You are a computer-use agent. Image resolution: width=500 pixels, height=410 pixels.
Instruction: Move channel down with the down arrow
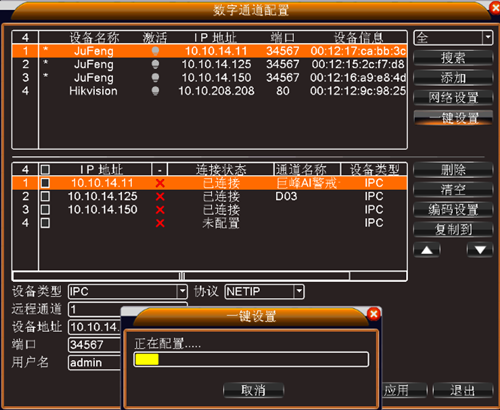point(480,250)
